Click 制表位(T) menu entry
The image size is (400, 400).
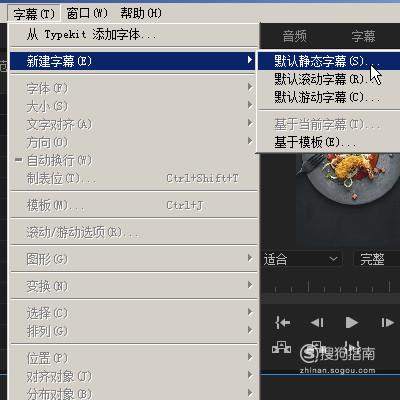click(134, 178)
